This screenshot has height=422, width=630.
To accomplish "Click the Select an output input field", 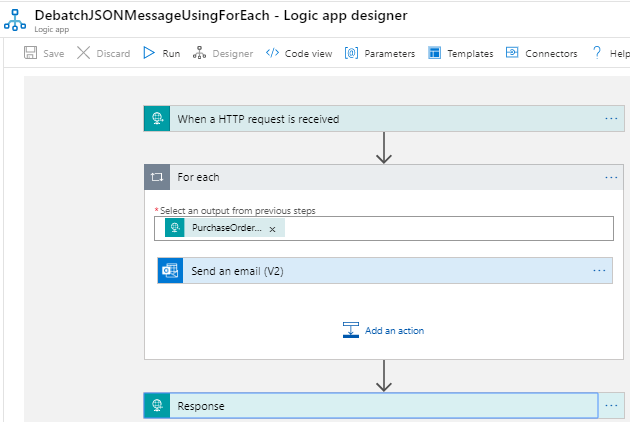I will tap(384, 229).
